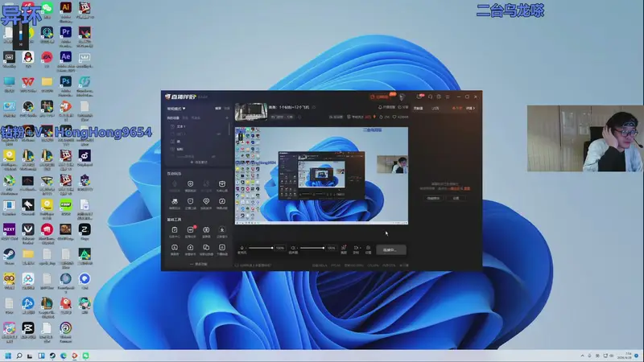Open the WeChat desktop shortcut
Image resolution: width=644 pixels, height=362 pixels.
pos(47,8)
